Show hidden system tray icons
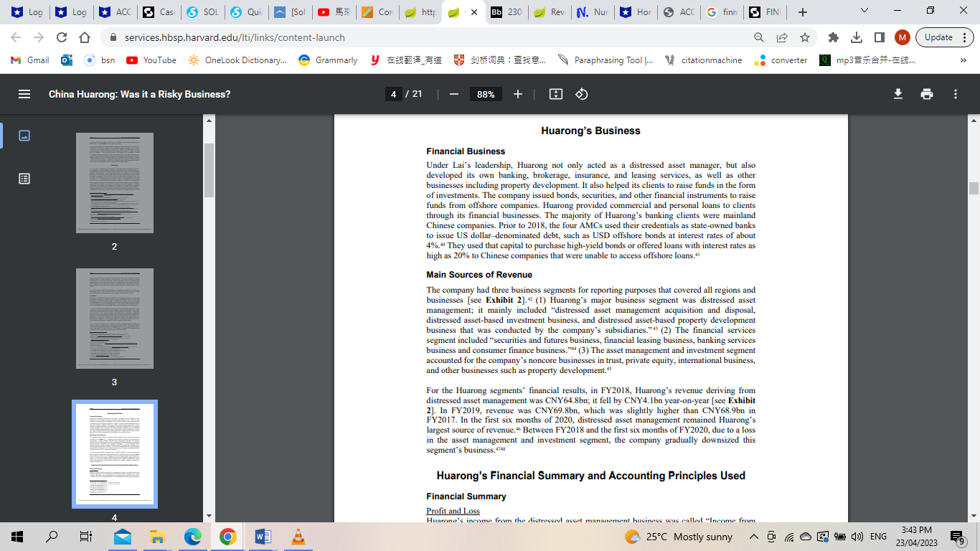 754,537
